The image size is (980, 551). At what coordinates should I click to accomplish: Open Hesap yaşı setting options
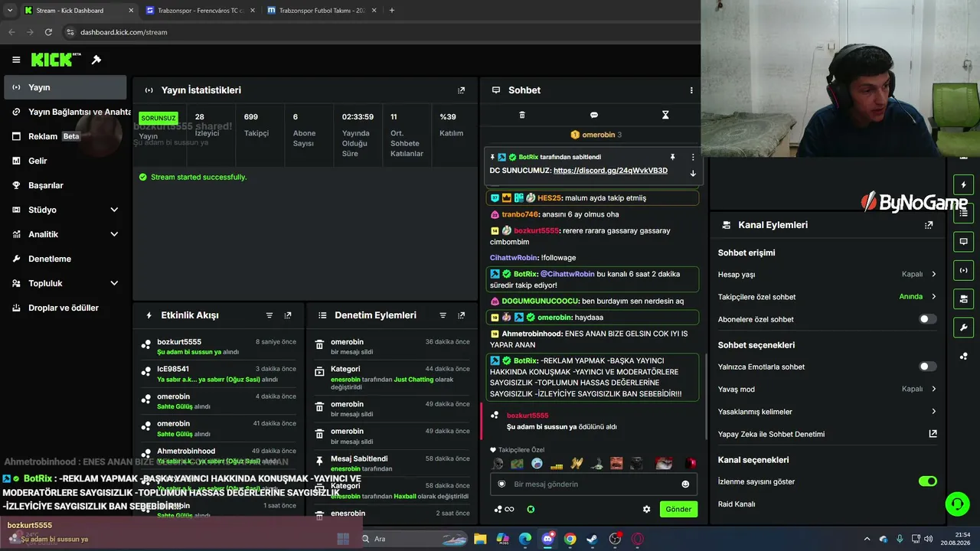pos(827,274)
